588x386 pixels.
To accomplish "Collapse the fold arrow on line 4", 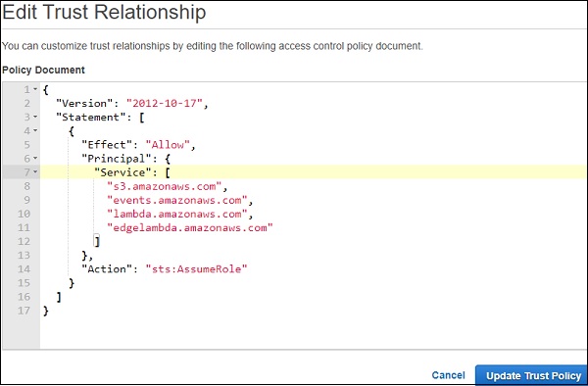I will point(35,131).
